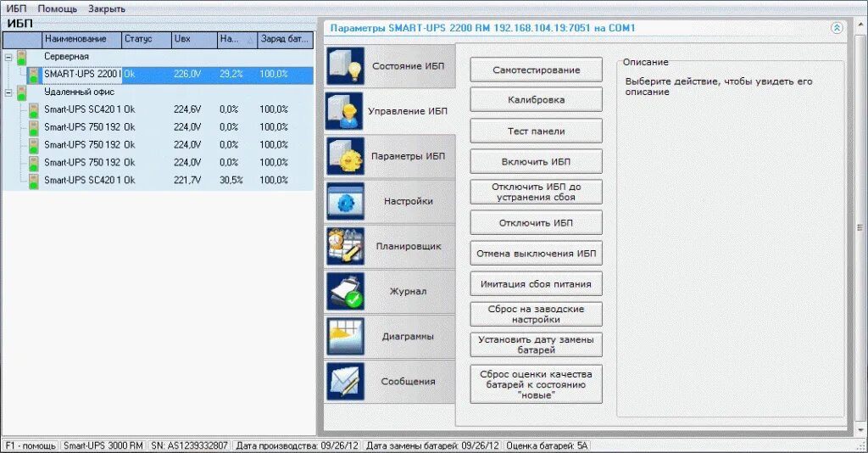Select Smart-UPS SC420 row with 224,6V
Image resolution: width=868 pixels, height=453 pixels.
coord(158,109)
